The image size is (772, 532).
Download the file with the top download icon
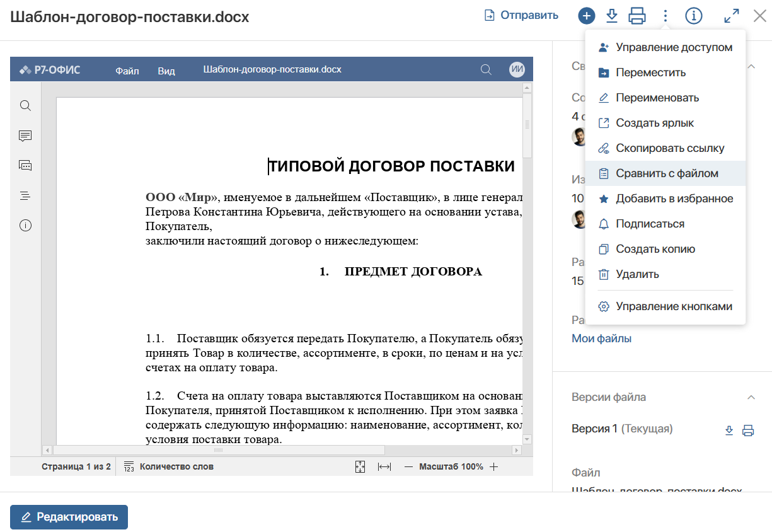pyautogui.click(x=611, y=16)
